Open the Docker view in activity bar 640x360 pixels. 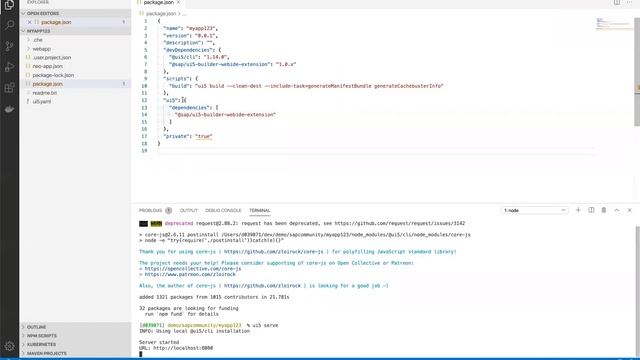[9, 109]
